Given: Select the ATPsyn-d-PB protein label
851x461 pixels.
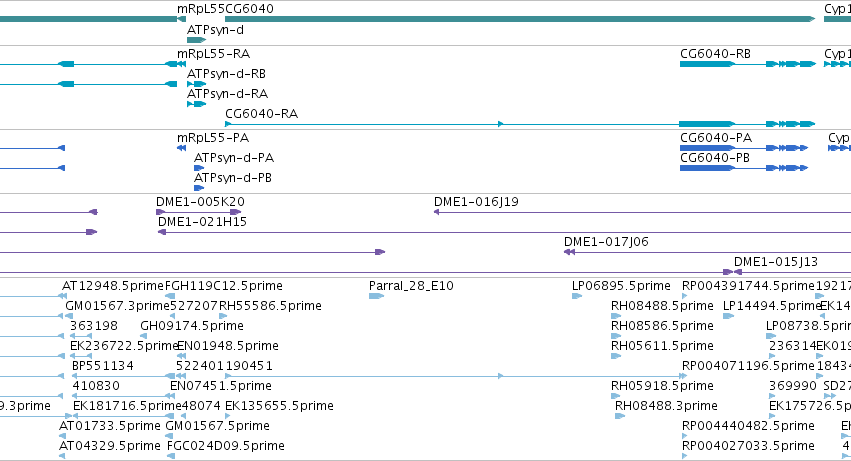Looking at the screenshot, I should [x=233, y=178].
